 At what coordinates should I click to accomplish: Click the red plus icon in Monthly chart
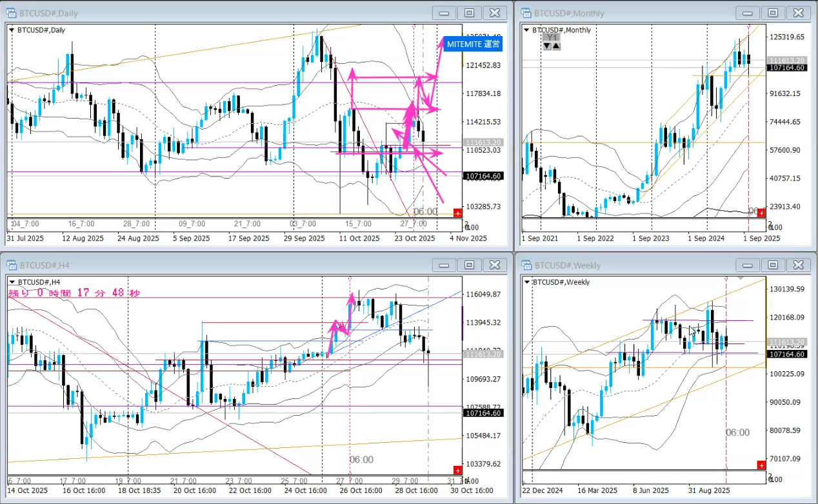tap(761, 213)
